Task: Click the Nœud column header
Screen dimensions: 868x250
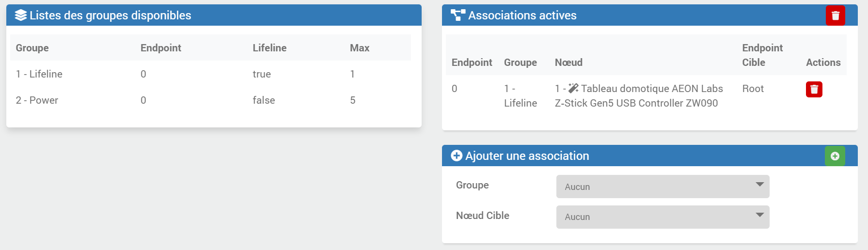Action: [568, 62]
